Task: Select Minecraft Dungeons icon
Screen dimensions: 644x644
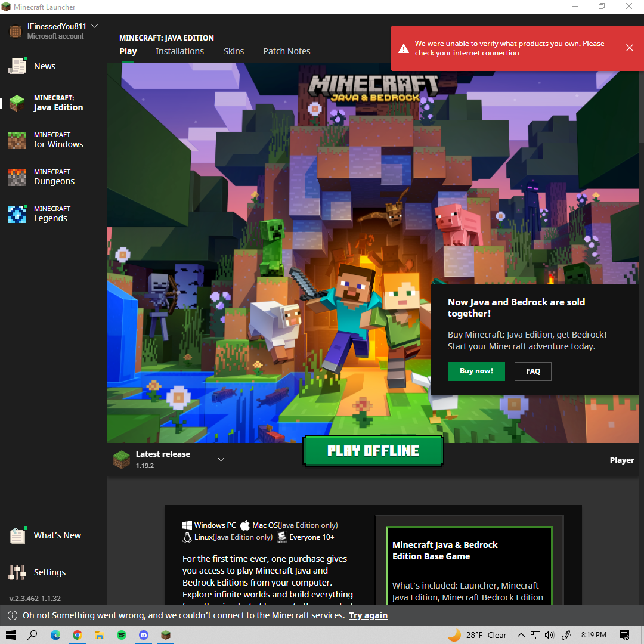Action: coord(17,177)
